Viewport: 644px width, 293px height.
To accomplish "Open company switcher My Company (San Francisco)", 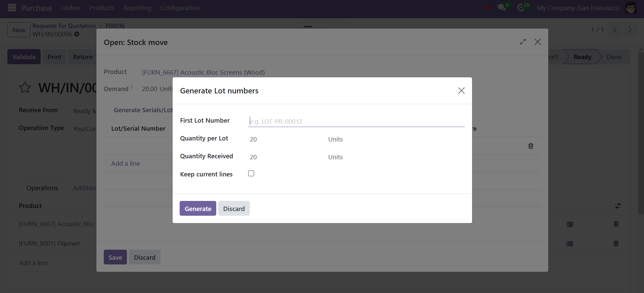I will click(x=578, y=8).
